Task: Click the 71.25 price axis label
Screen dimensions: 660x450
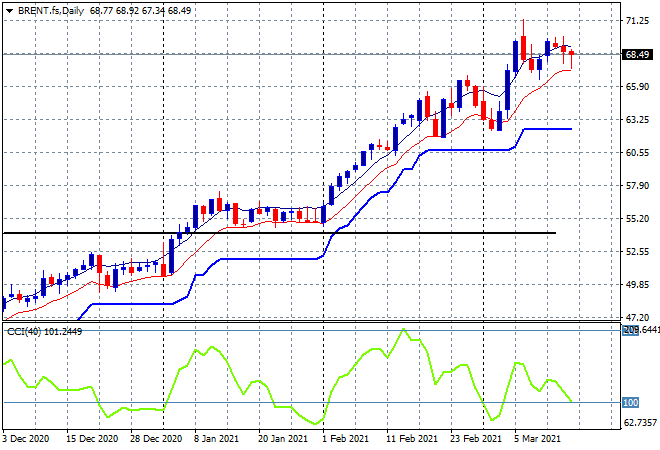Action: (637, 21)
